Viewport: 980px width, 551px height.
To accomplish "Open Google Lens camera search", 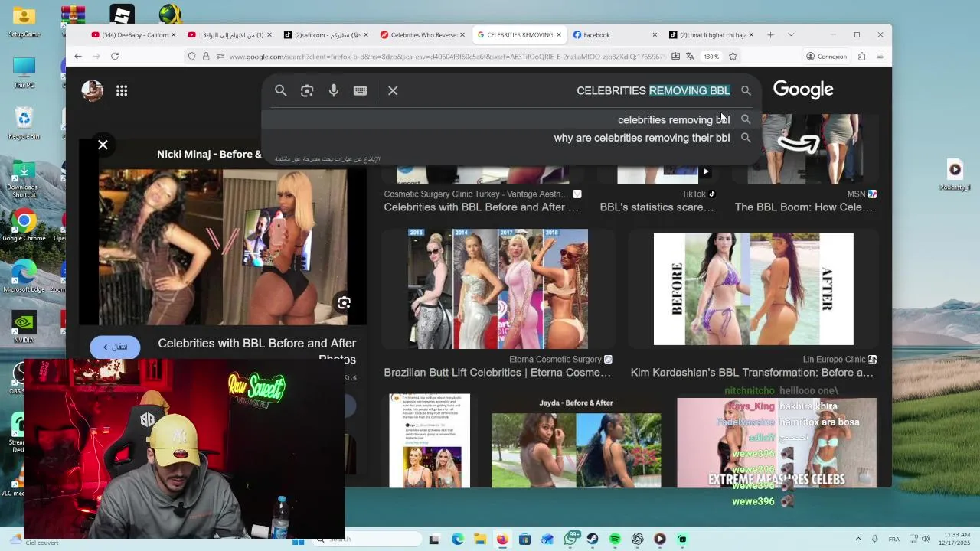I will [x=307, y=90].
